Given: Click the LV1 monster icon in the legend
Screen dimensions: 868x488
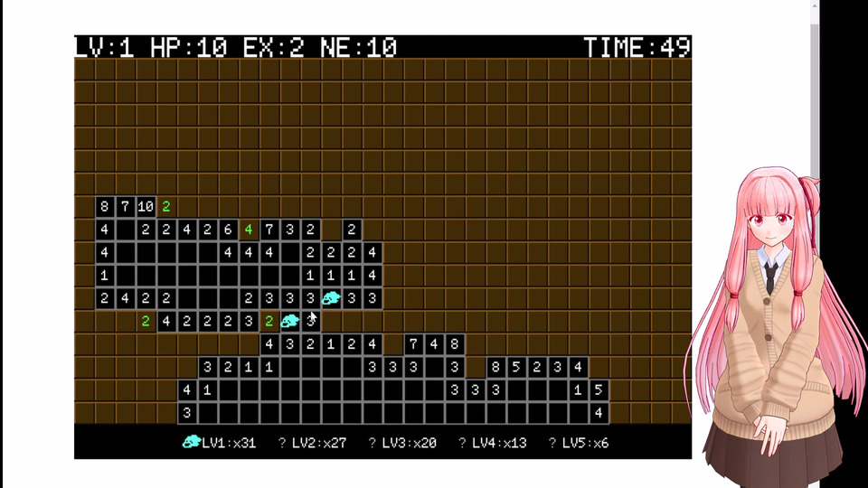Looking at the screenshot, I should point(192,442).
